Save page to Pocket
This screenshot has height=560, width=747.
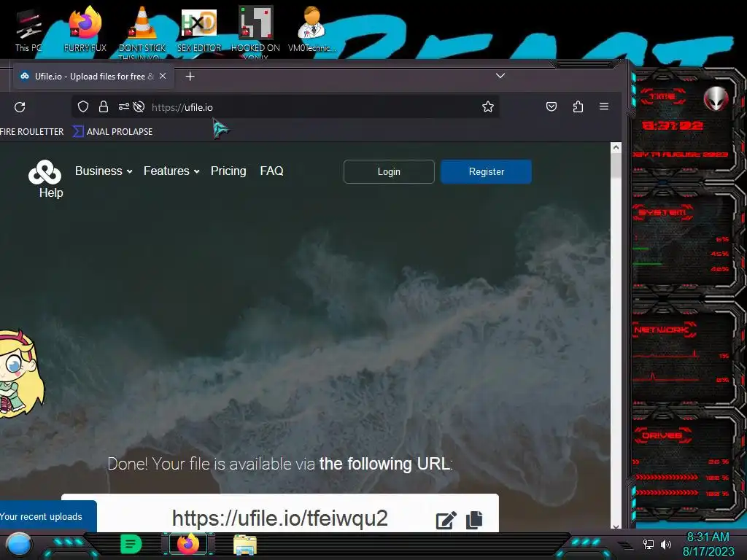coord(551,106)
